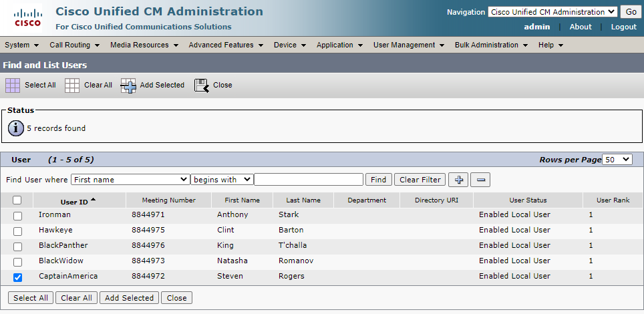The width and height of the screenshot is (644, 314).
Task: Open the User Management menu
Action: 408,45
